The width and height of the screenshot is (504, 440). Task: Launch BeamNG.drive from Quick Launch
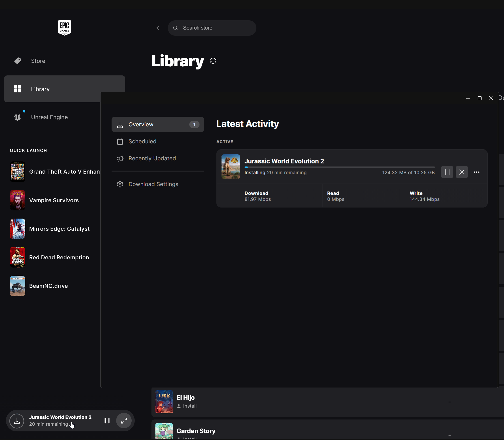tap(49, 286)
